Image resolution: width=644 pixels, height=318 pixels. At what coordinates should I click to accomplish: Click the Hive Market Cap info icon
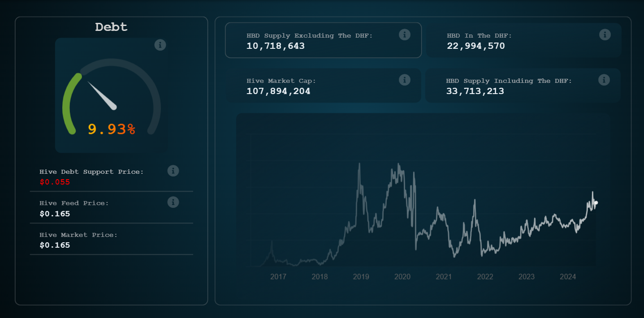405,80
